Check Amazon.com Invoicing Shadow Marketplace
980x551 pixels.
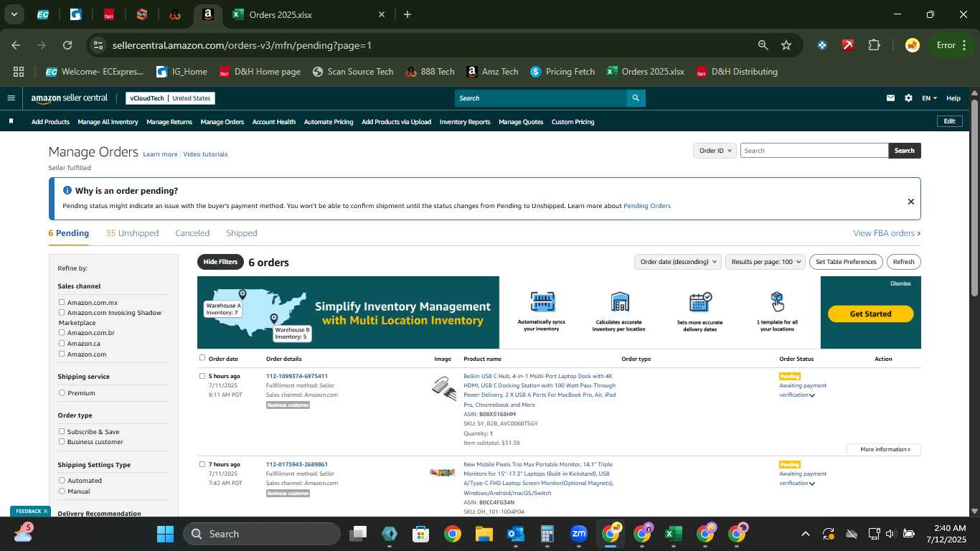62,313
